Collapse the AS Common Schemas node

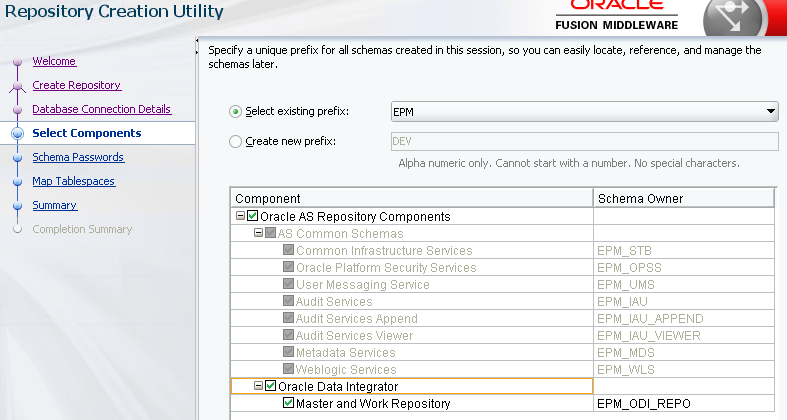[258, 233]
